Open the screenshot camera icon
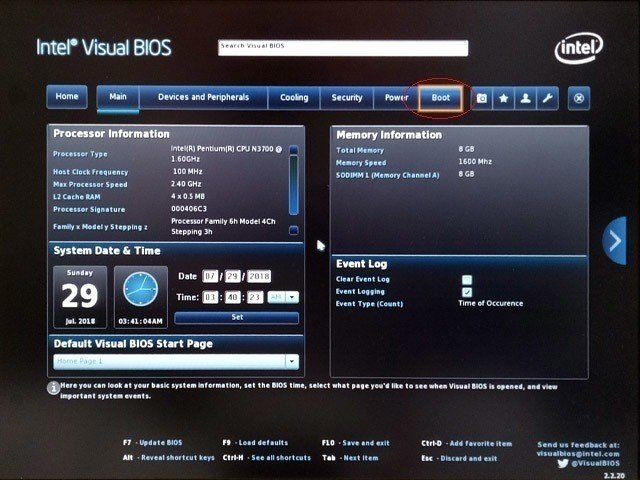Viewport: 640px width, 480px height. 482,98
